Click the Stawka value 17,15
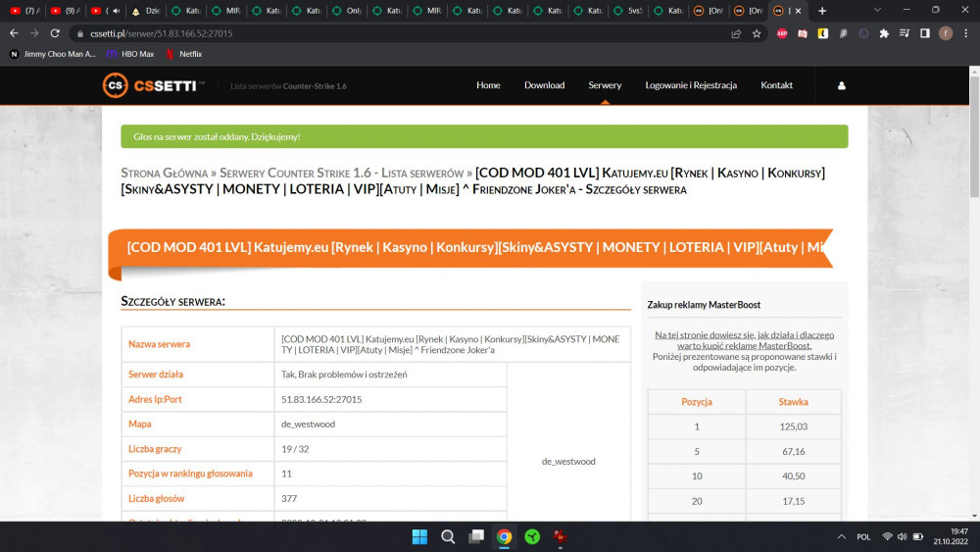Screen dimensions: 980x552 coord(793,501)
